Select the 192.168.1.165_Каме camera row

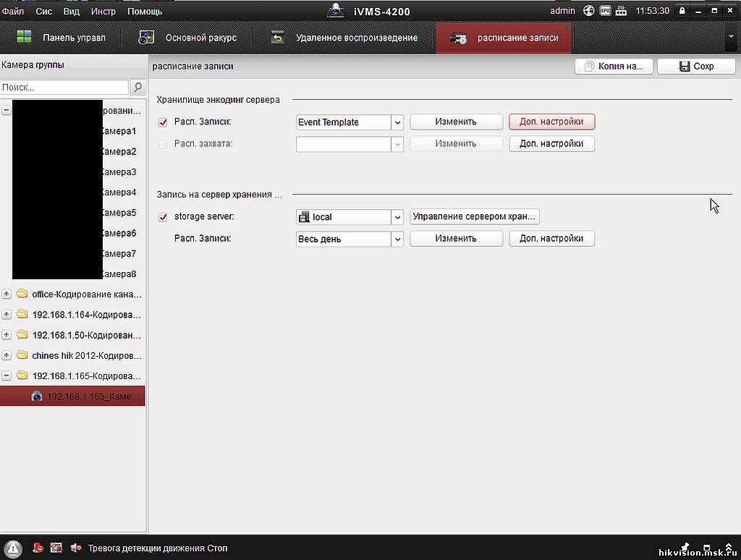pos(73,396)
